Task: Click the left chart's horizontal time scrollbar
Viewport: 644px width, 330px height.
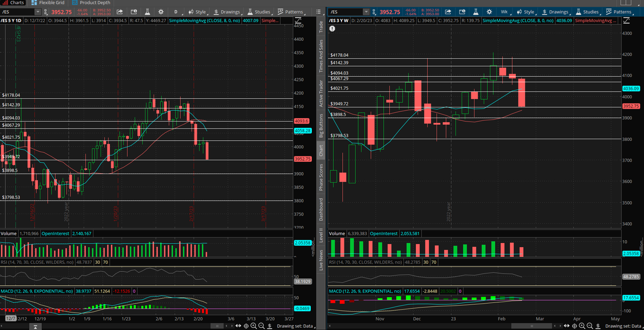Action: [x=217, y=326]
